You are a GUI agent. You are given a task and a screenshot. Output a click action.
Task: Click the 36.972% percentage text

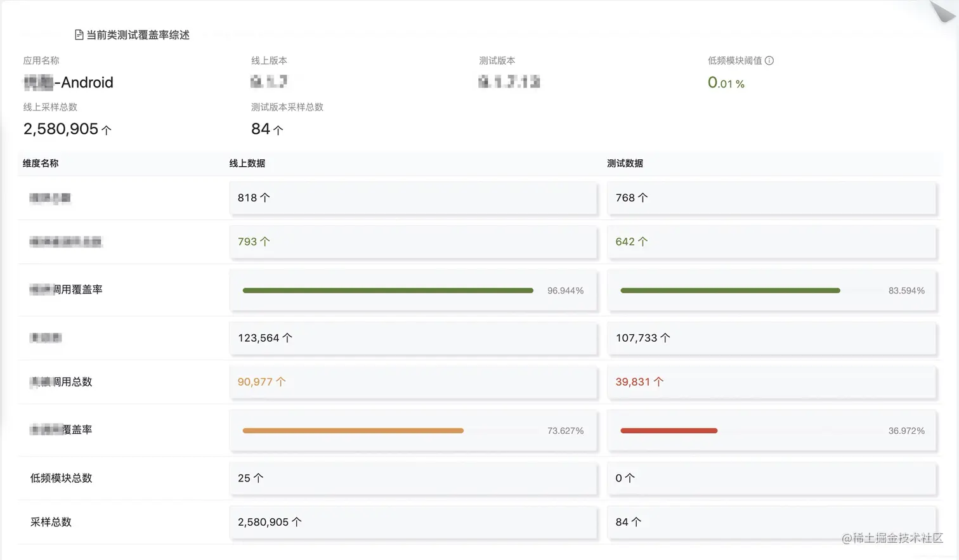tap(906, 431)
